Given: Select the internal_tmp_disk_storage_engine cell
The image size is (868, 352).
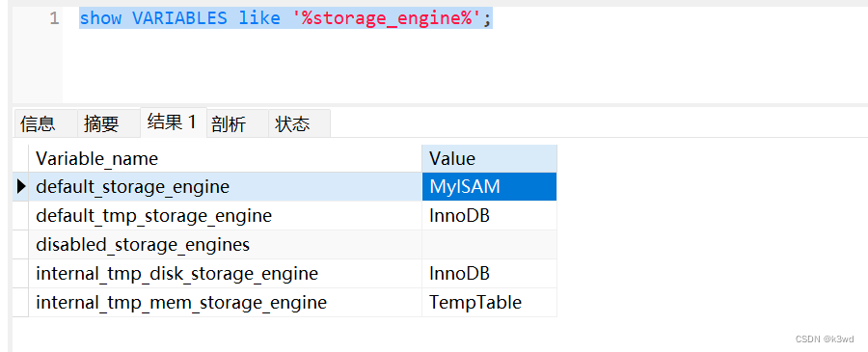Looking at the screenshot, I should coord(226,274).
